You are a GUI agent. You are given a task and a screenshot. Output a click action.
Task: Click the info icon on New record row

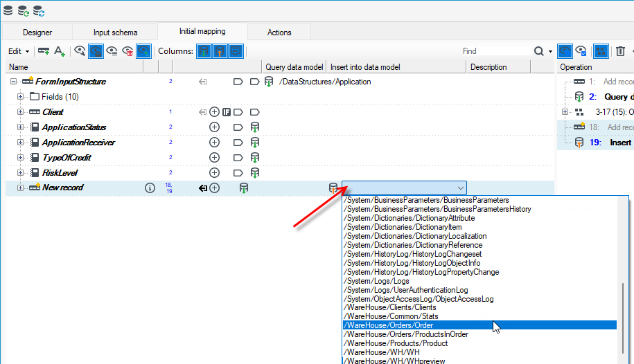(150, 188)
